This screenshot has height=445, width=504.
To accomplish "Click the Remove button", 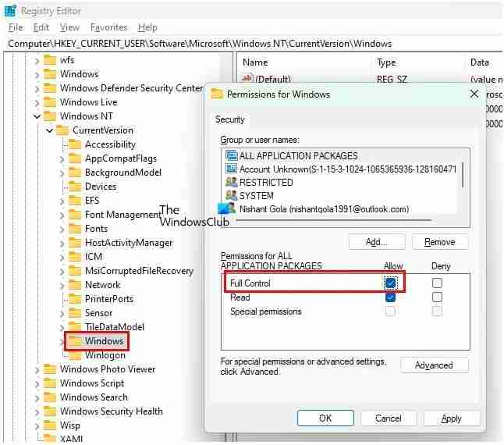I will [440, 242].
